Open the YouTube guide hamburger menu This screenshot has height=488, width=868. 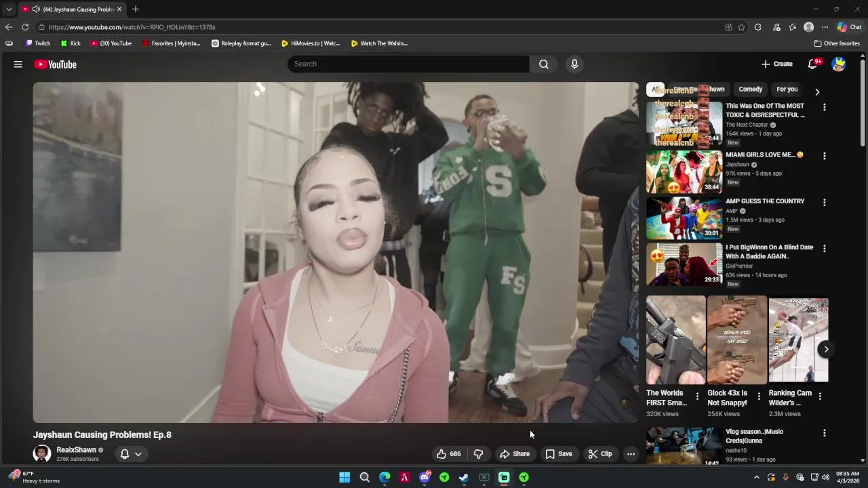tap(18, 64)
